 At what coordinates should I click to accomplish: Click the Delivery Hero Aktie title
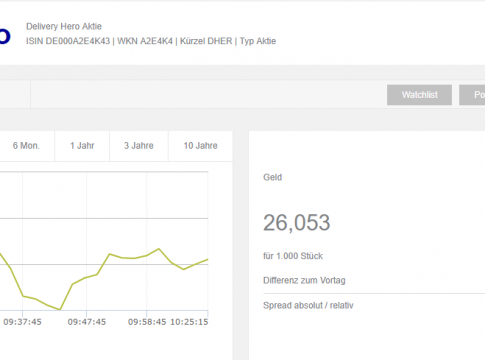64,26
